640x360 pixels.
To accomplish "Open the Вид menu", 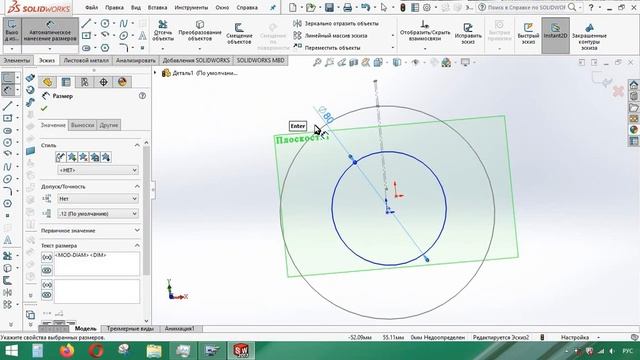I will click(136, 7).
